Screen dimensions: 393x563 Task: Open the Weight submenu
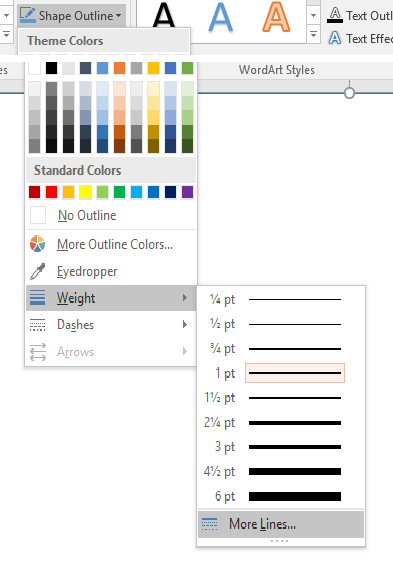click(111, 298)
